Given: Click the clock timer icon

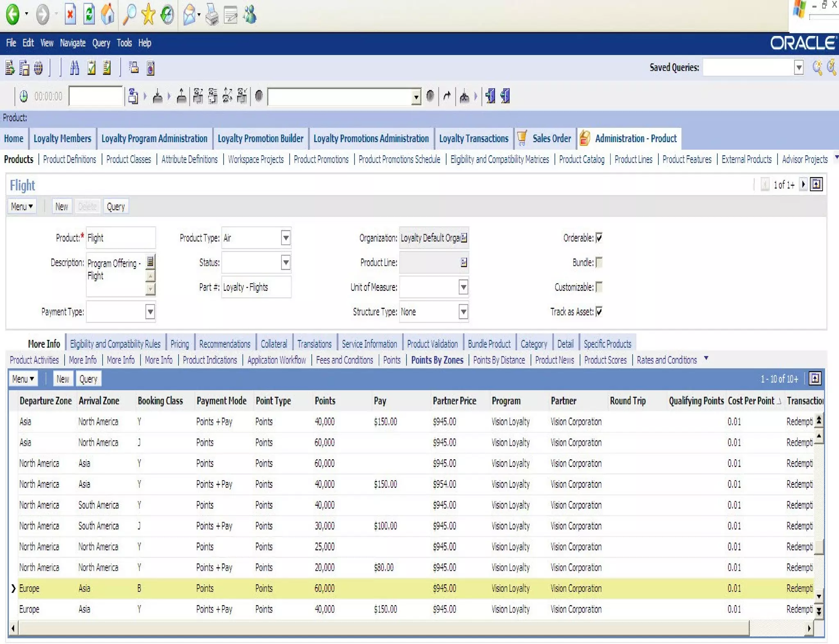Looking at the screenshot, I should point(24,96).
